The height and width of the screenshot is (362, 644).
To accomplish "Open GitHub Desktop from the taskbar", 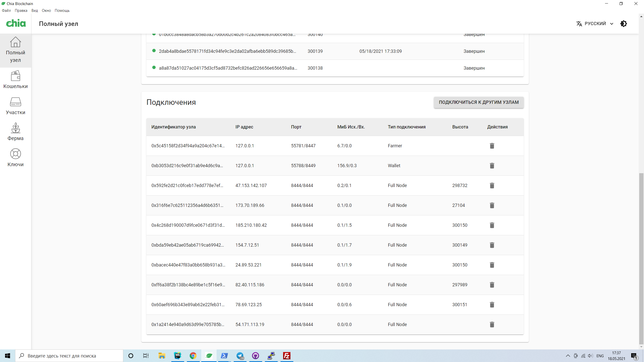I will pos(256,356).
